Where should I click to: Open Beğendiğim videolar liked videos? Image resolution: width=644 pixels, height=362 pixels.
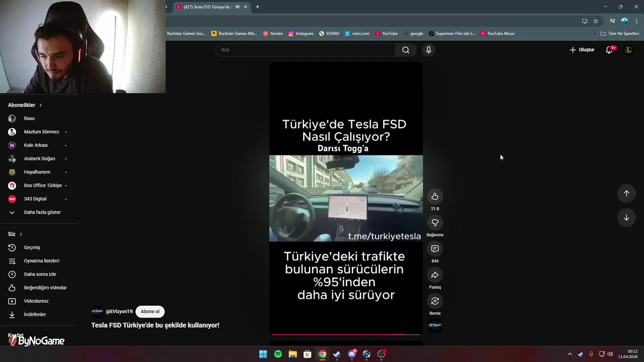[x=38, y=288]
